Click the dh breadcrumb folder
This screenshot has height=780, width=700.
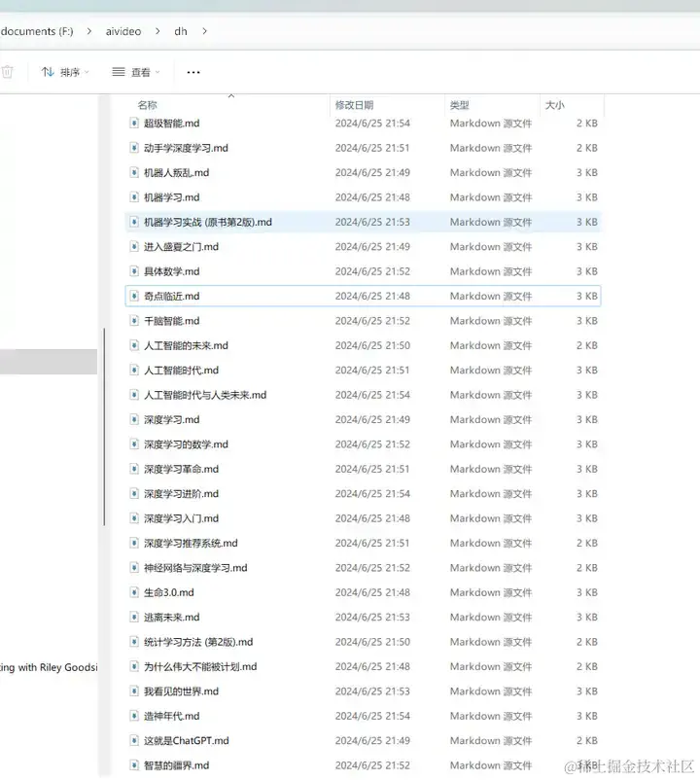click(181, 31)
